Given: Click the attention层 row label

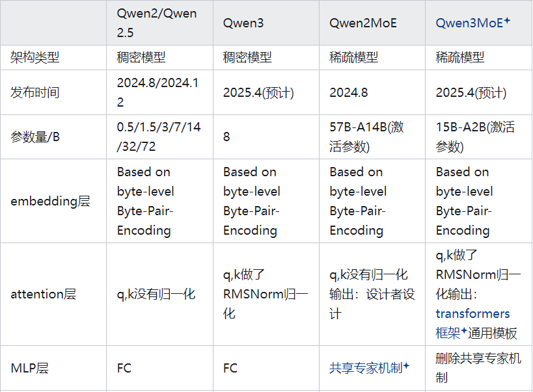Looking at the screenshot, I should tap(43, 294).
